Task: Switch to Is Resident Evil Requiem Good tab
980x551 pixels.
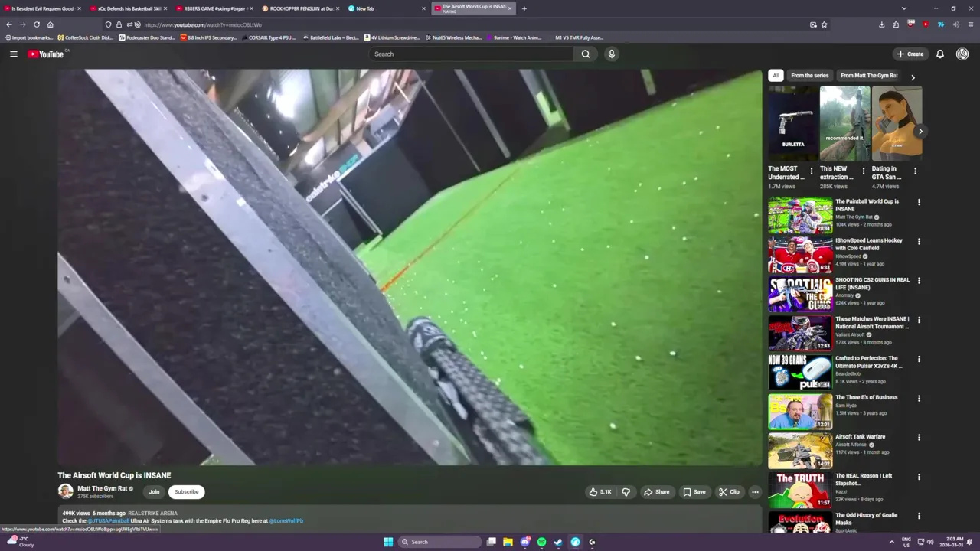Action: (x=43, y=8)
